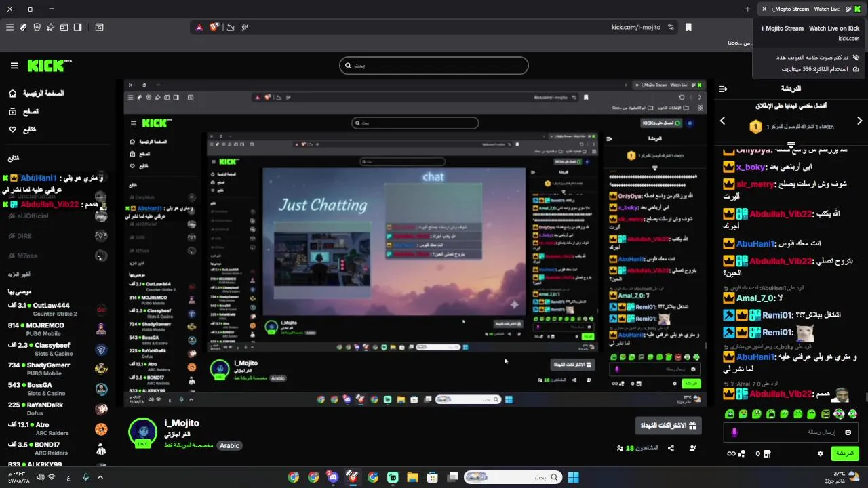Click the purple flame icon in message box

734,432
